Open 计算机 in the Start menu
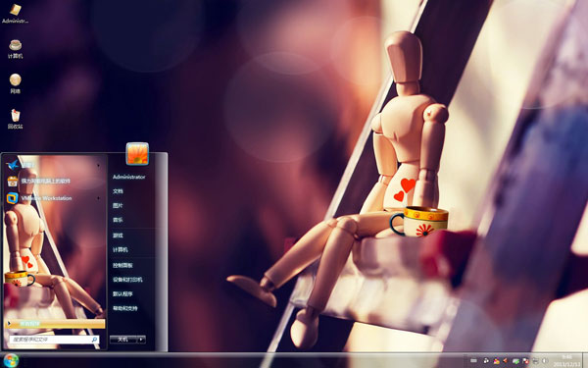Image resolution: width=588 pixels, height=368 pixels. coord(120,249)
